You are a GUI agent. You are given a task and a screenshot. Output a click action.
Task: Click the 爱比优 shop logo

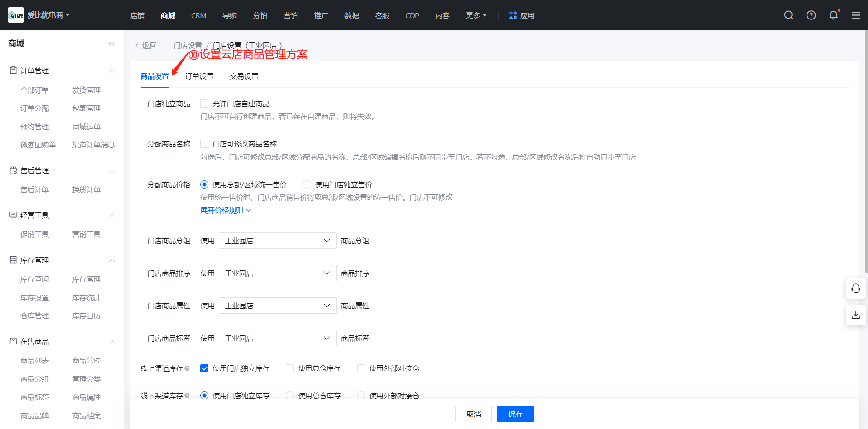pos(16,15)
